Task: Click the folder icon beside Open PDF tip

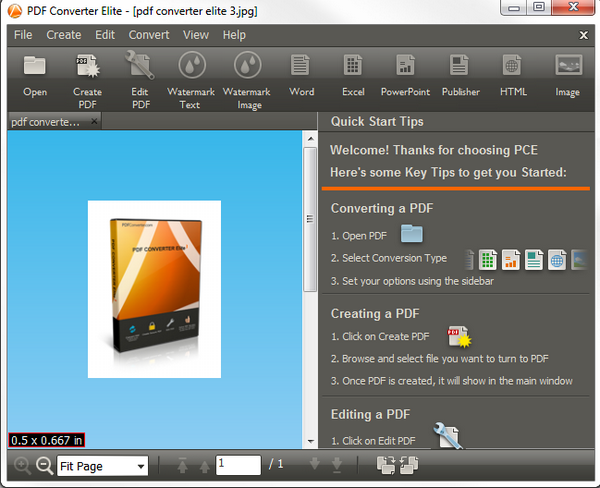Action: pyautogui.click(x=412, y=233)
